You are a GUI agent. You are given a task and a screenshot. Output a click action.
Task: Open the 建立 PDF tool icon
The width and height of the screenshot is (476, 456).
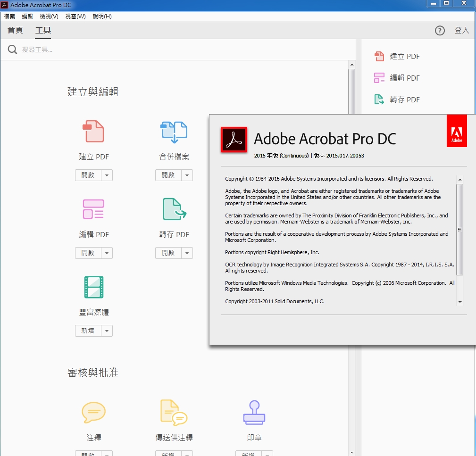click(93, 132)
